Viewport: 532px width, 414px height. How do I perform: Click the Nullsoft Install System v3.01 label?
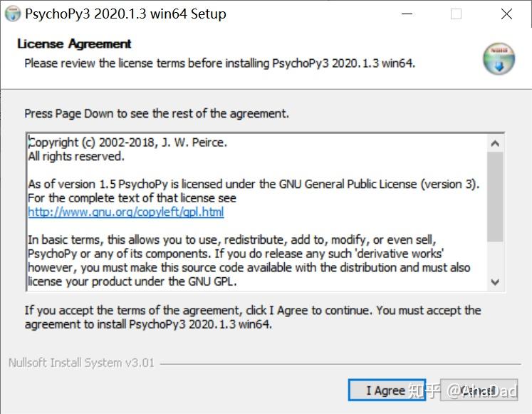coord(81,363)
